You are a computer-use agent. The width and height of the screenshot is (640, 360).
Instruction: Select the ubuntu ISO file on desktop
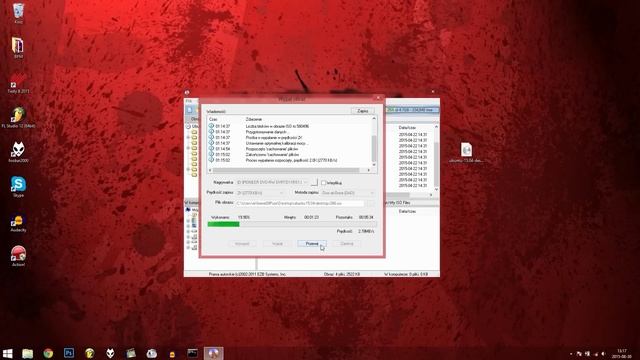(466, 153)
